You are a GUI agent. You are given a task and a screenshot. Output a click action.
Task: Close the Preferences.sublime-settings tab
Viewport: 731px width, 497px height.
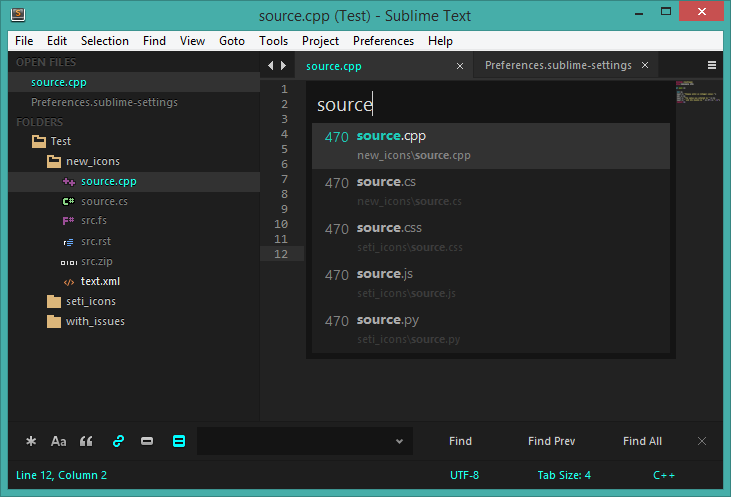tap(645, 65)
